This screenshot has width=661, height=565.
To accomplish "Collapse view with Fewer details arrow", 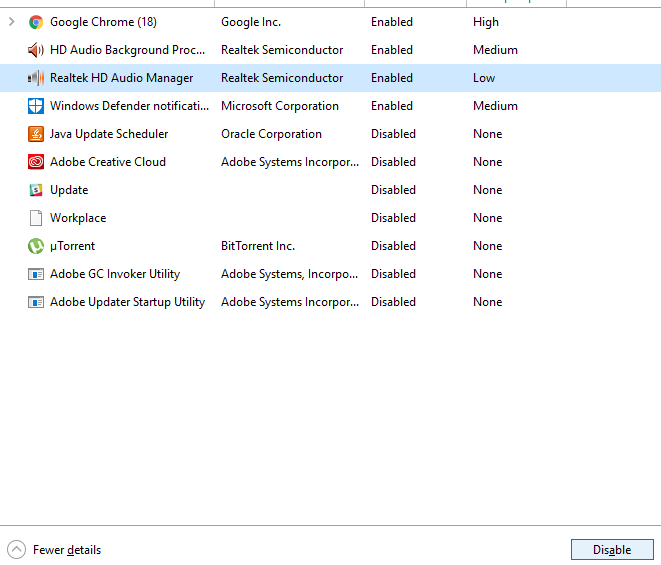I will pos(16,549).
